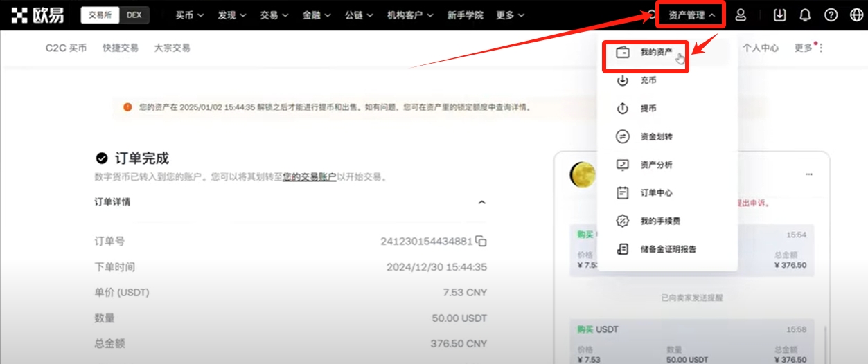The height and width of the screenshot is (364, 868).
Task: Select 我的手续费 menu item
Action: pos(666,221)
